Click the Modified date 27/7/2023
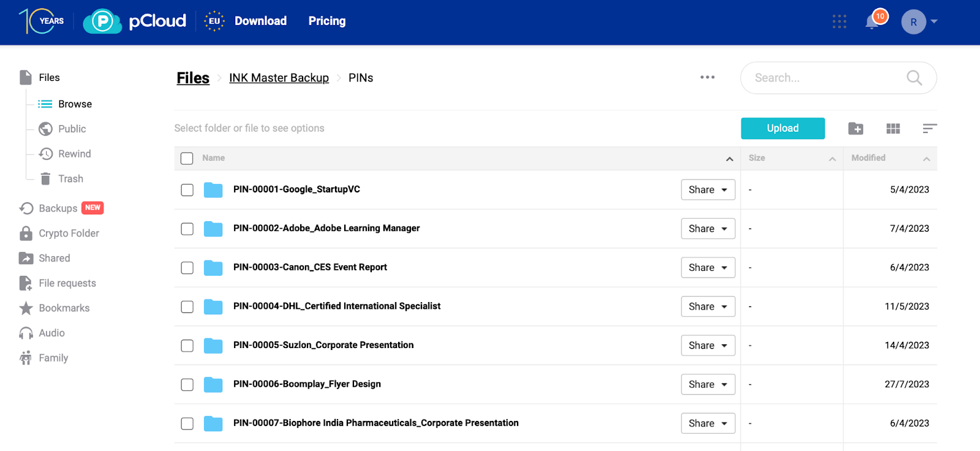The image size is (980, 451). tap(907, 384)
